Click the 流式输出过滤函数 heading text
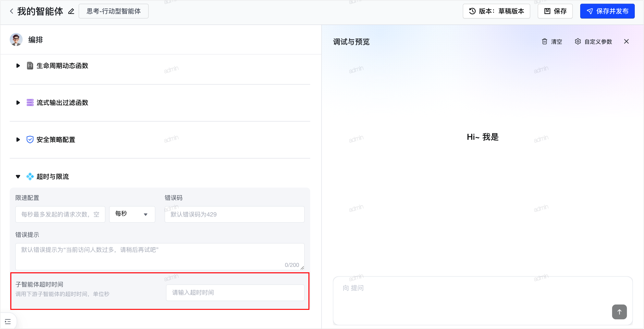The width and height of the screenshot is (644, 329). [x=62, y=103]
